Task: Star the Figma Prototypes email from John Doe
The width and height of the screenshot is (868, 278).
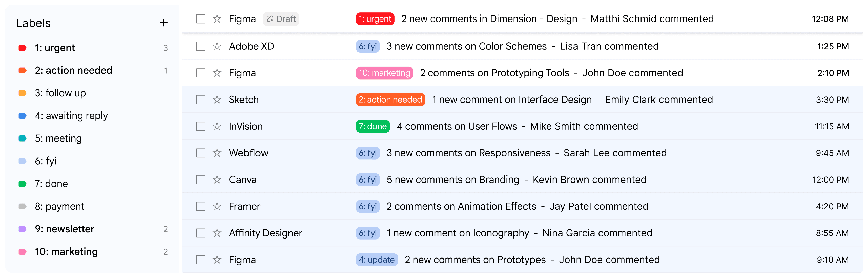Action: (x=217, y=260)
